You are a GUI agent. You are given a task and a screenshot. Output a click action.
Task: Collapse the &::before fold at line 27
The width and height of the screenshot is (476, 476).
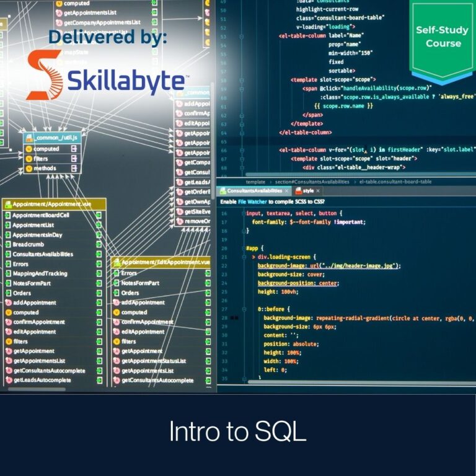pyautogui.click(x=244, y=309)
